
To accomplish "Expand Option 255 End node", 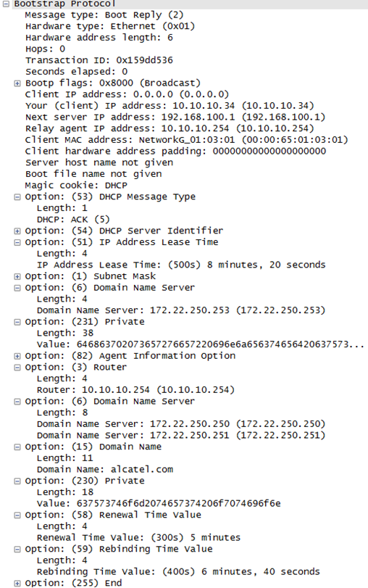I will coord(17,583).
